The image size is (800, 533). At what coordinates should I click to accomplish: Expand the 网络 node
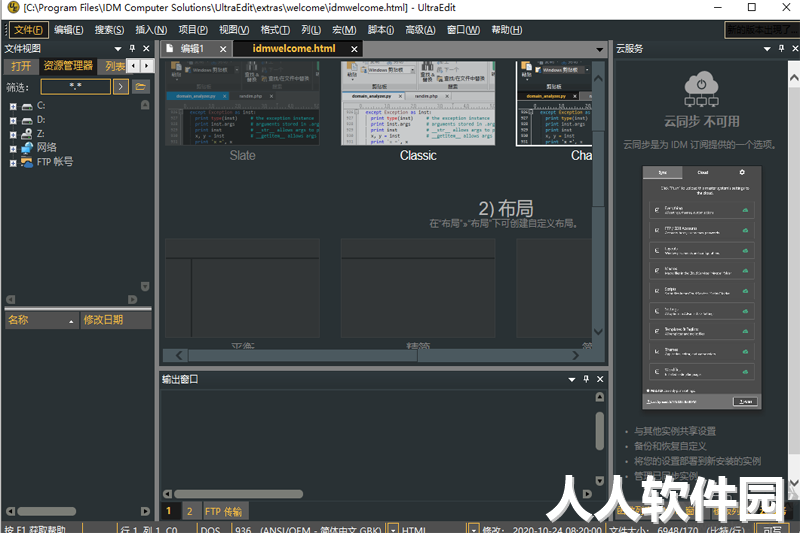point(13,149)
